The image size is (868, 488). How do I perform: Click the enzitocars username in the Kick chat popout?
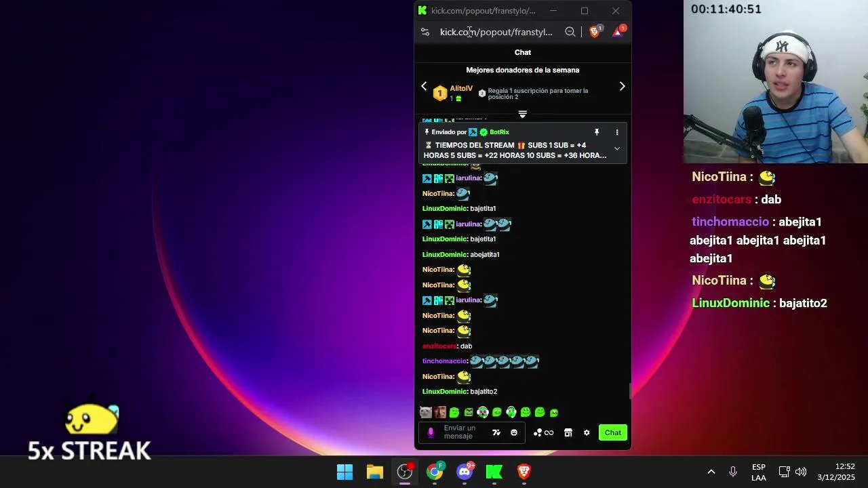tap(440, 346)
